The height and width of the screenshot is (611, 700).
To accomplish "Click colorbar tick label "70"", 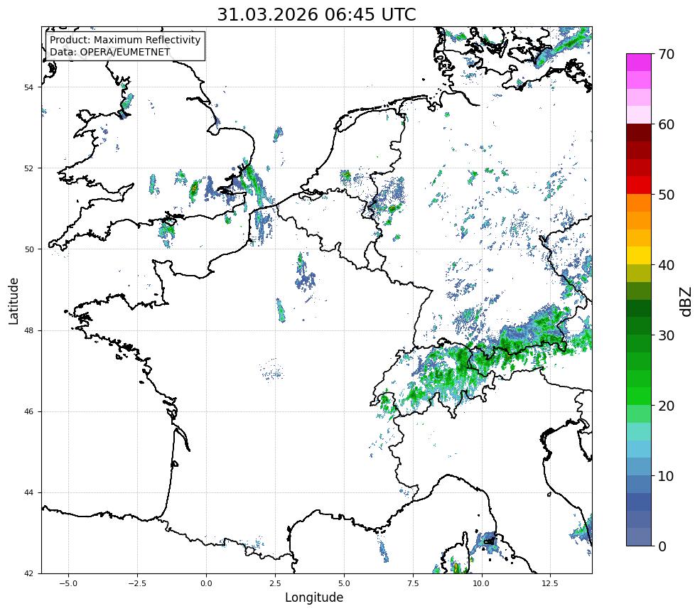I will tap(666, 54).
